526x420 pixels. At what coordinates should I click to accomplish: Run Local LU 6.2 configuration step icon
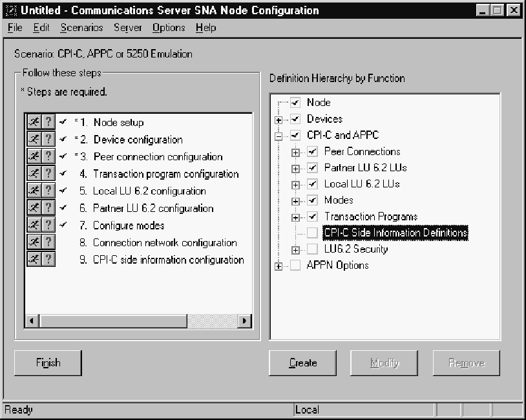(34, 190)
